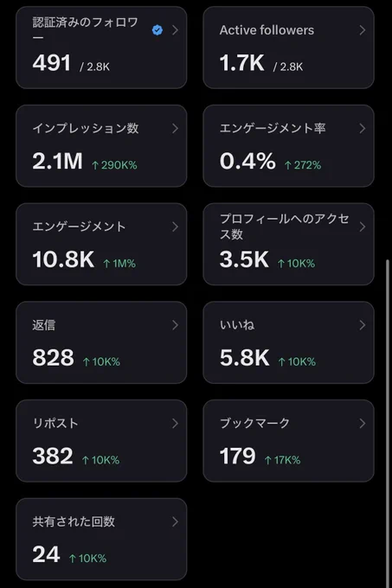Open いいね card chevron arrow
This screenshot has width=392, height=588.
coord(362,325)
